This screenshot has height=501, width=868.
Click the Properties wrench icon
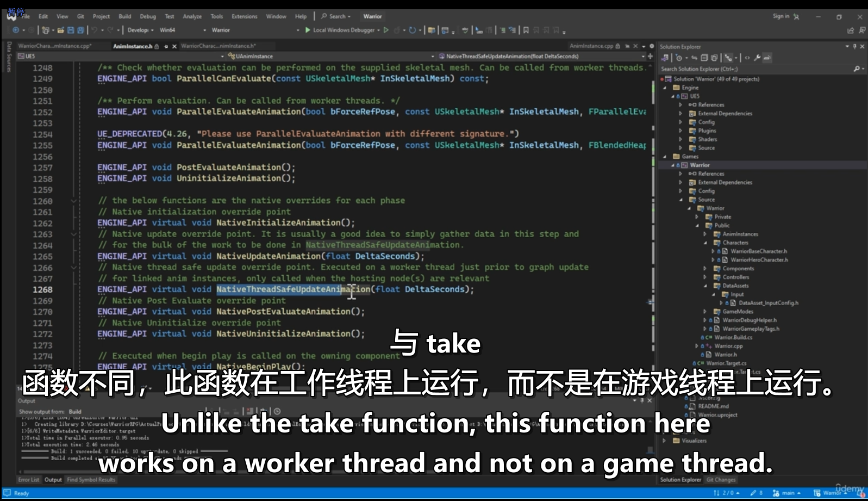[757, 58]
